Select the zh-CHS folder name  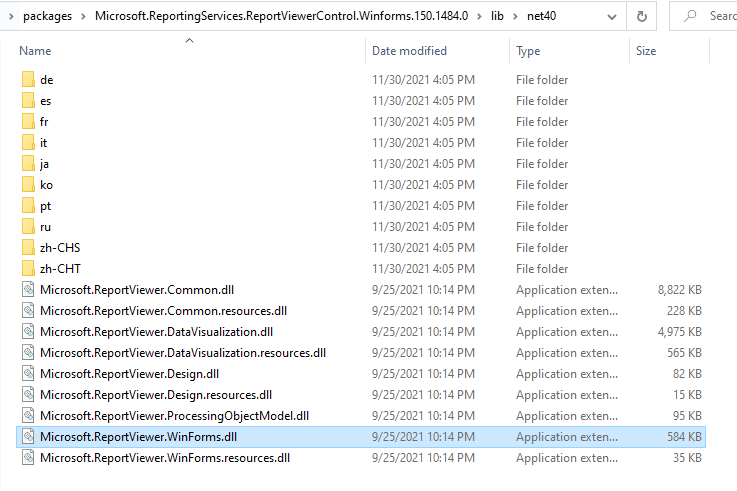pyautogui.click(x=60, y=248)
